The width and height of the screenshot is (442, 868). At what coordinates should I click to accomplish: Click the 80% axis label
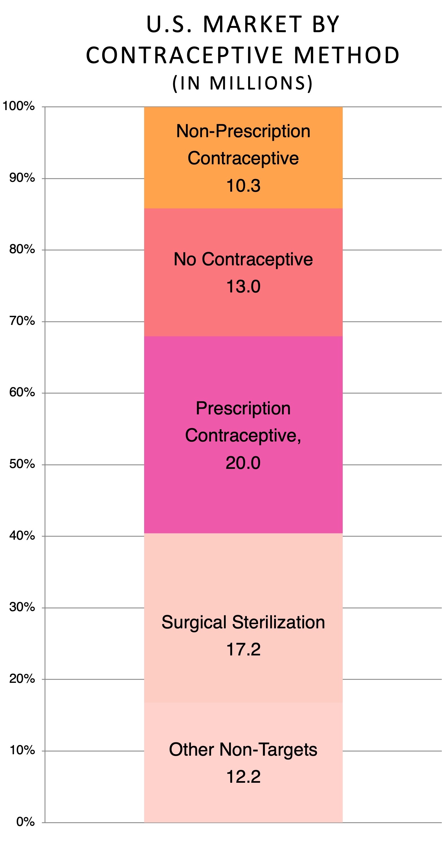[x=22, y=249]
